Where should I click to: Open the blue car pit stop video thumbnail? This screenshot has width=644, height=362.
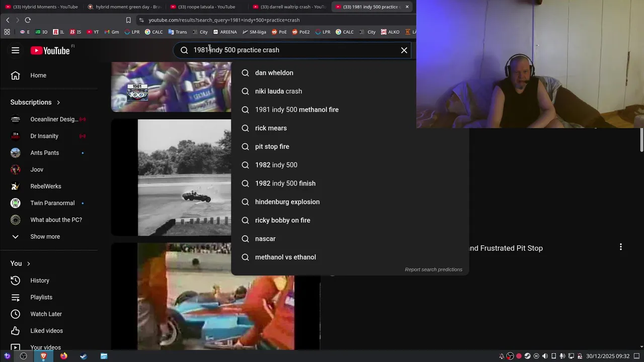(x=216, y=297)
